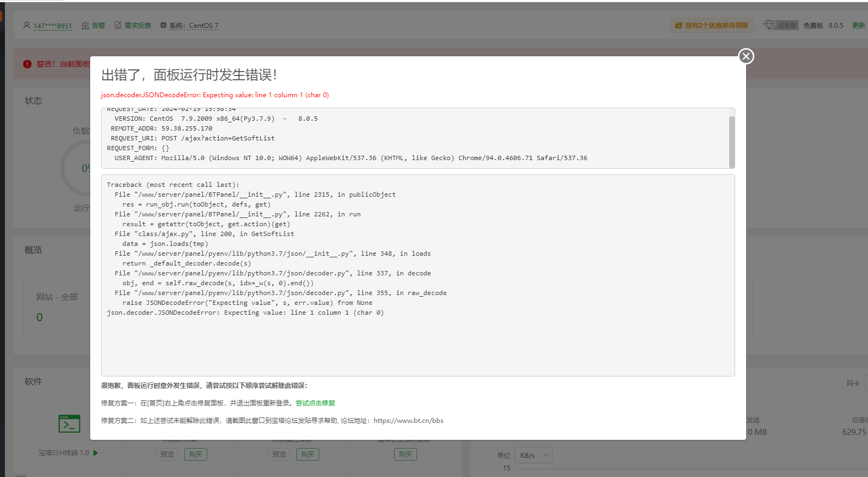Click the red JSONDecodeError message line
This screenshot has height=477, width=868.
pyautogui.click(x=215, y=95)
